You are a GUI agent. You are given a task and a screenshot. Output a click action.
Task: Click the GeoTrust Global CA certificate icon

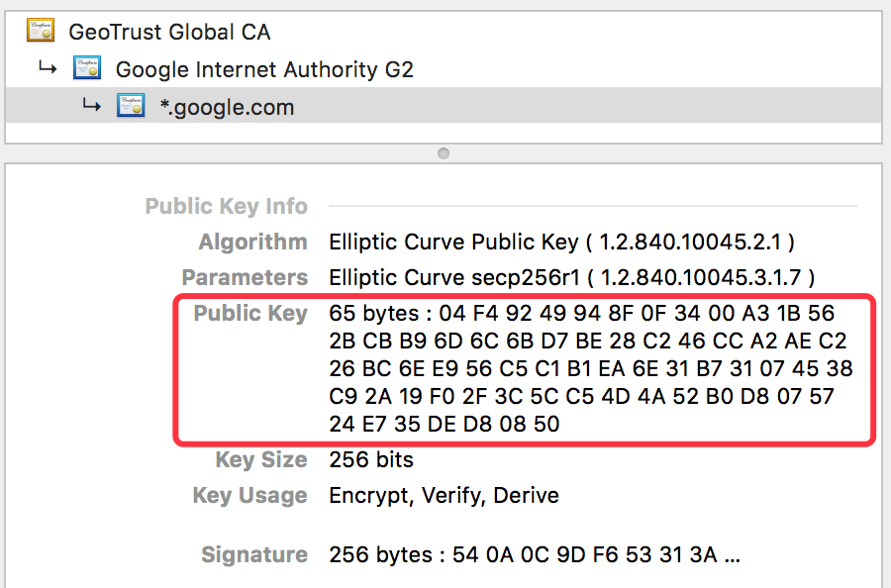pyautogui.click(x=41, y=31)
